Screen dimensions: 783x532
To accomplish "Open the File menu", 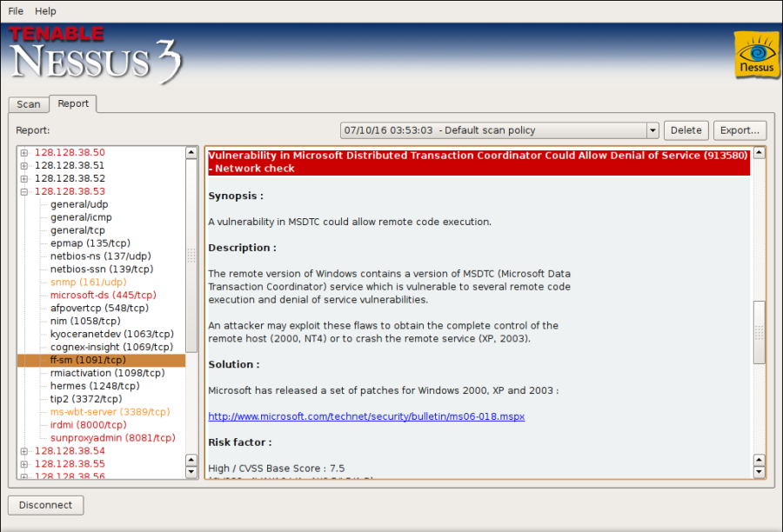I will click(x=16, y=11).
